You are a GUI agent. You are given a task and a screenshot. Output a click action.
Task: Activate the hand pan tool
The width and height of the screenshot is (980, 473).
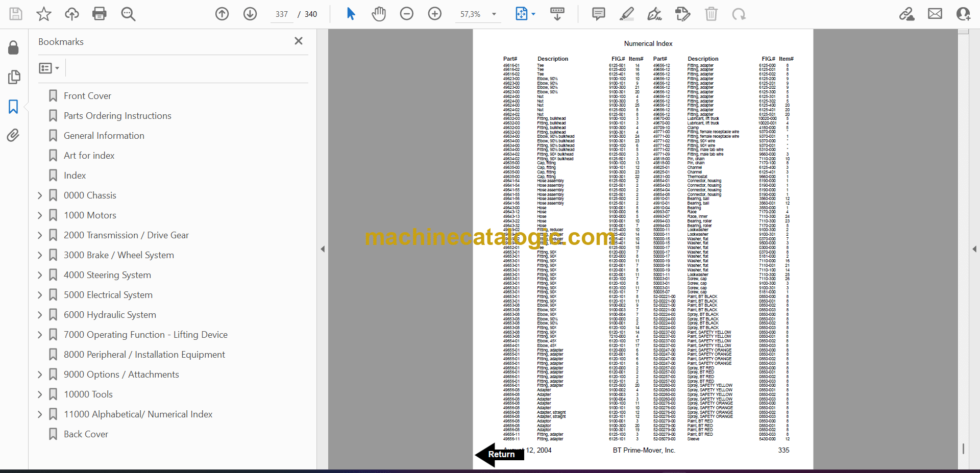[379, 14]
